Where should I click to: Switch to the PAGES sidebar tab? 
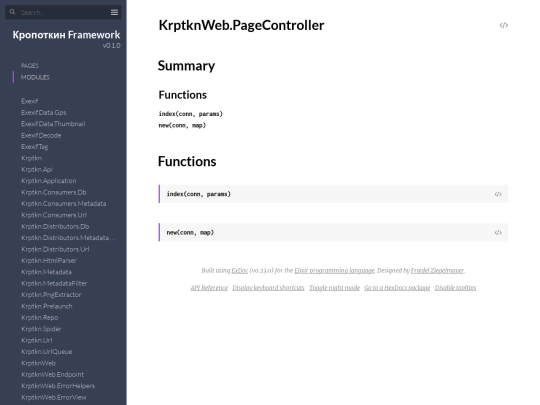click(x=30, y=66)
